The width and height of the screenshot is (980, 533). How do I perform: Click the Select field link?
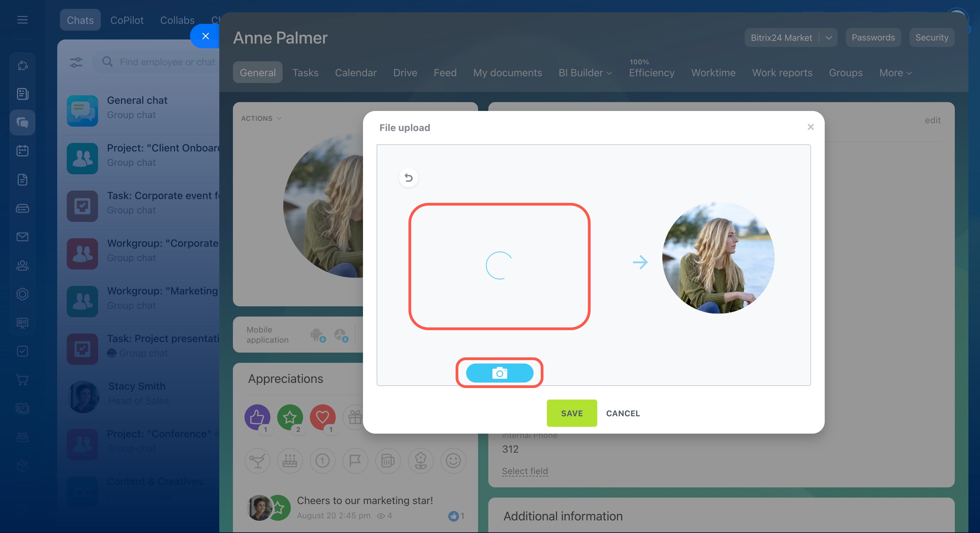click(525, 471)
